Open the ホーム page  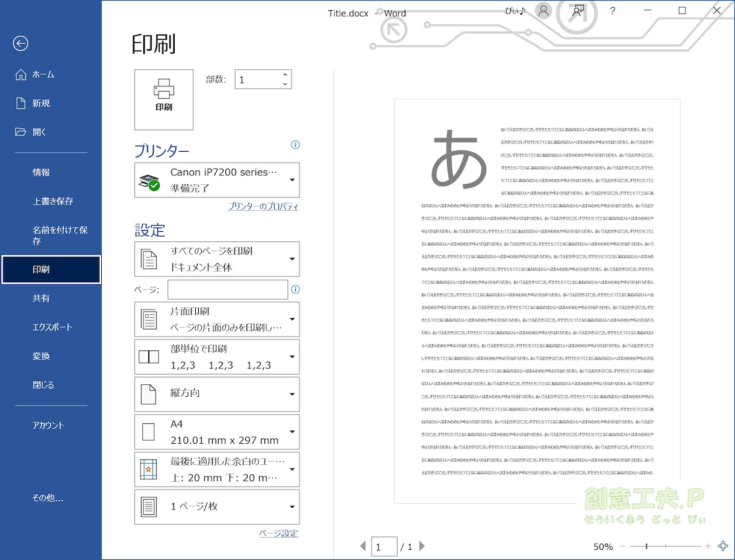pyautogui.click(x=51, y=75)
